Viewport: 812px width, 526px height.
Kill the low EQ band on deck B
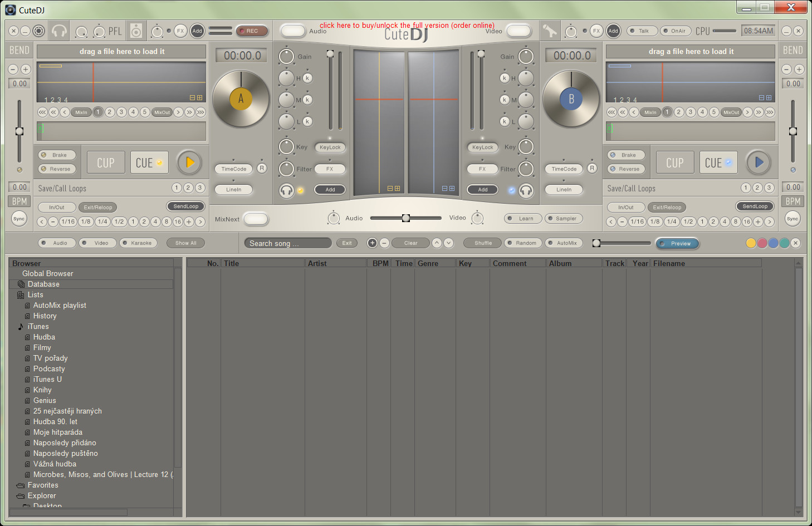click(505, 121)
